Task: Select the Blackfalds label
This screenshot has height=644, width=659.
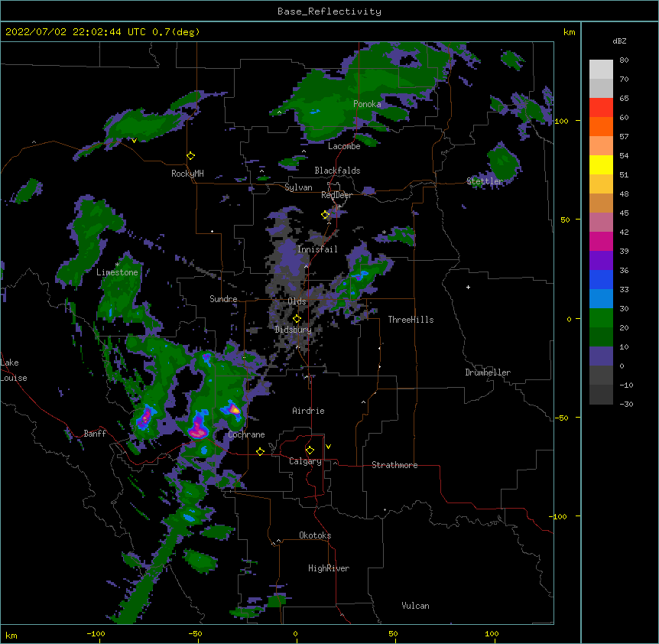Action: [337, 171]
